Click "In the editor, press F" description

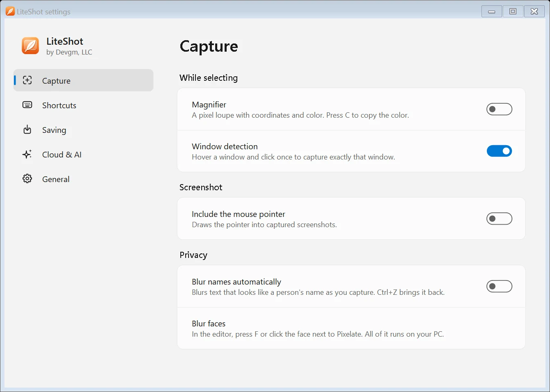click(318, 334)
